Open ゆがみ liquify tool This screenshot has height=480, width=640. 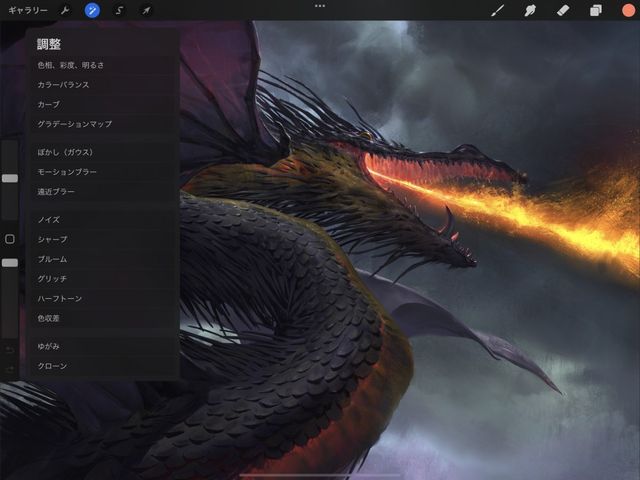pyautogui.click(x=104, y=346)
